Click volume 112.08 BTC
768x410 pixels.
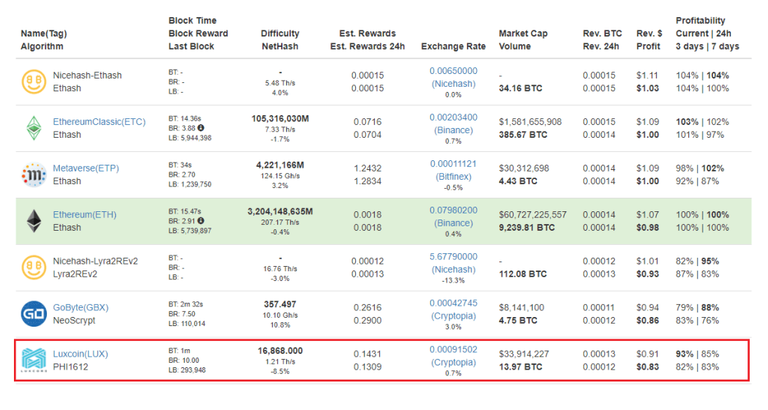pos(523,274)
